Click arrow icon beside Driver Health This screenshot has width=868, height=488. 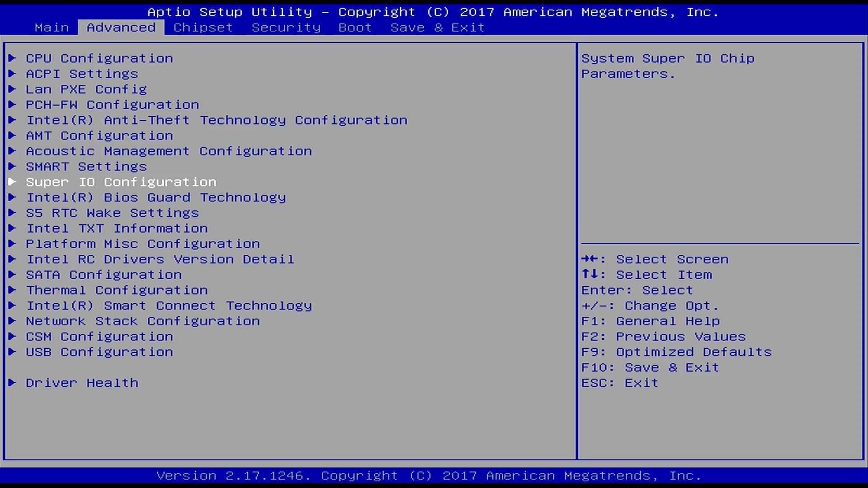(x=12, y=383)
